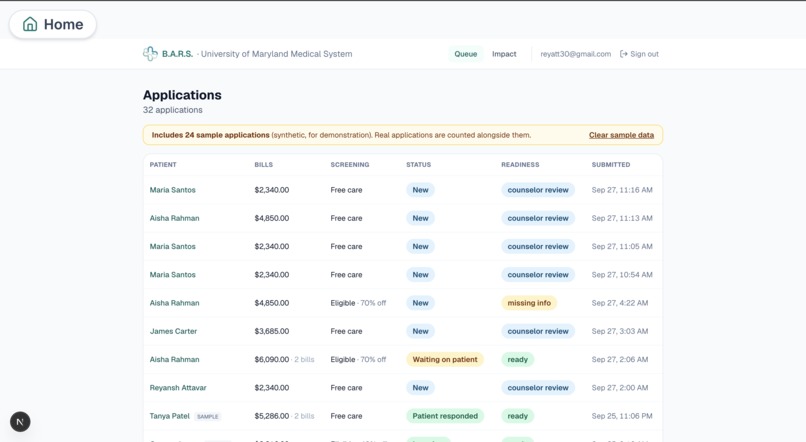
Task: Click $6,090.00 bill amount
Action: [x=271, y=359]
